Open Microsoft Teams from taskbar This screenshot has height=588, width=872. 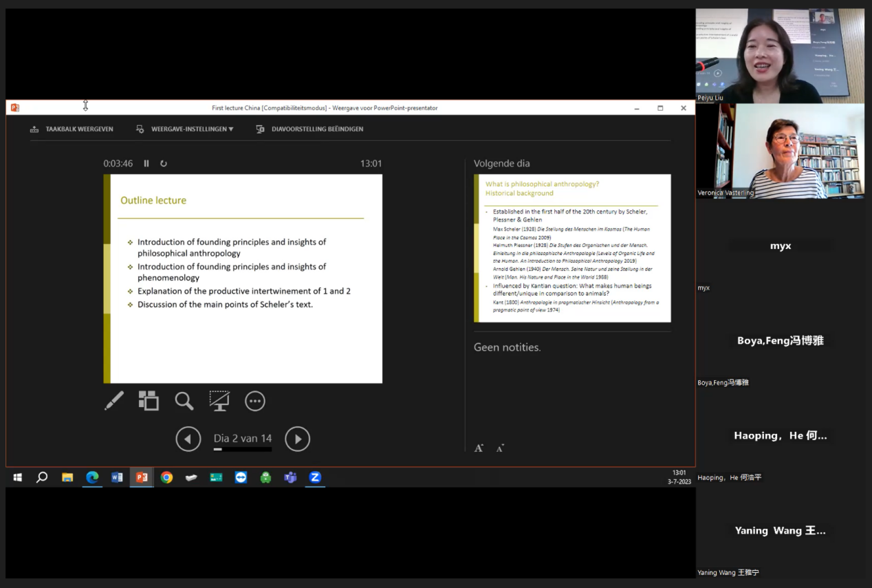pyautogui.click(x=290, y=477)
